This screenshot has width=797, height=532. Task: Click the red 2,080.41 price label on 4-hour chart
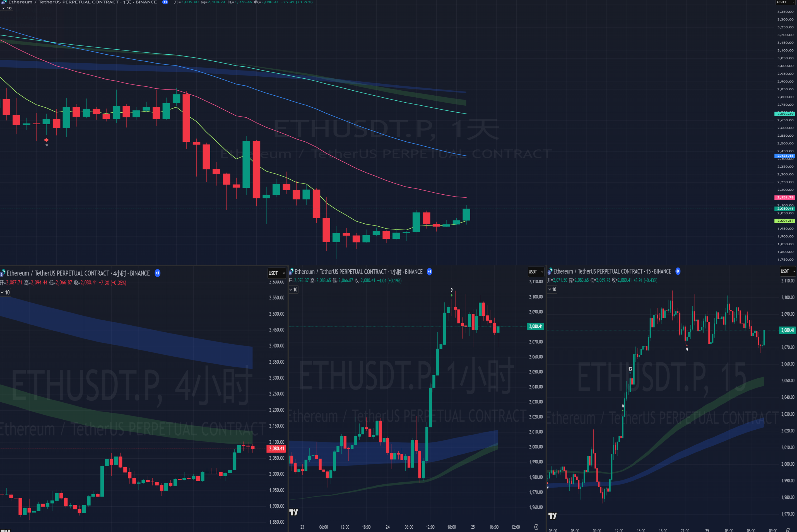coord(276,449)
